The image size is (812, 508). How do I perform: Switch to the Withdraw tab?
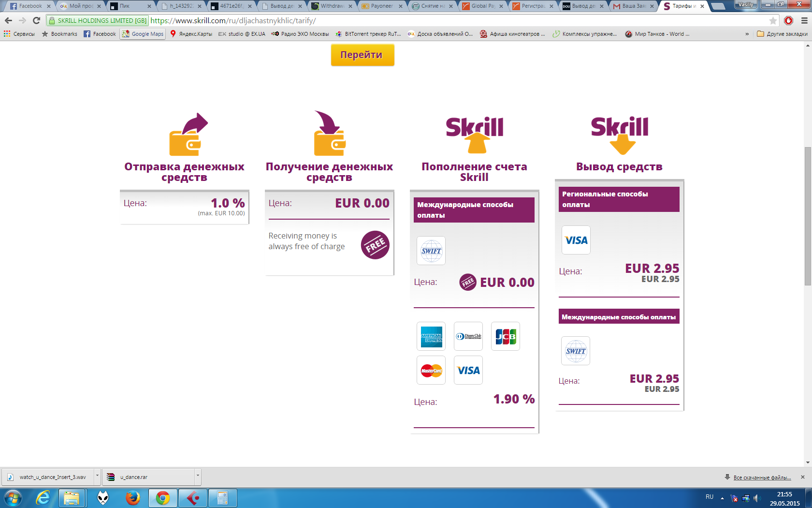tap(332, 6)
